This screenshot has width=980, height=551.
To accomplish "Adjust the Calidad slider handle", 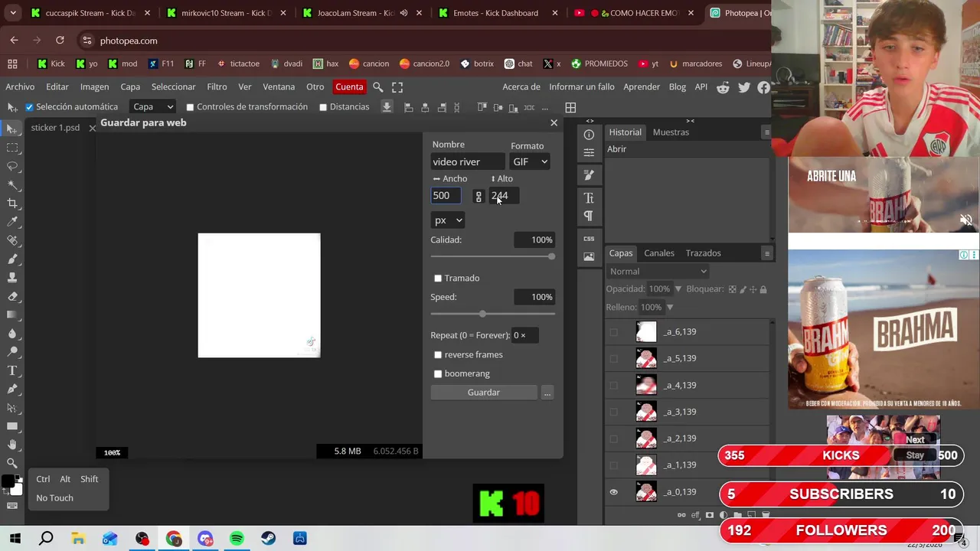I will pos(551,256).
